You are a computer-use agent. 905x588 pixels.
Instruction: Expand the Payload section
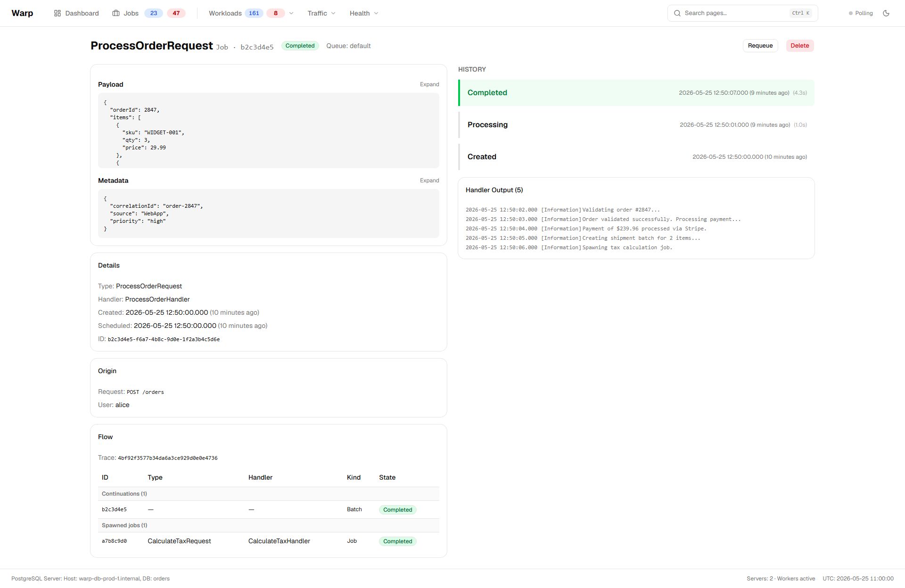(429, 84)
